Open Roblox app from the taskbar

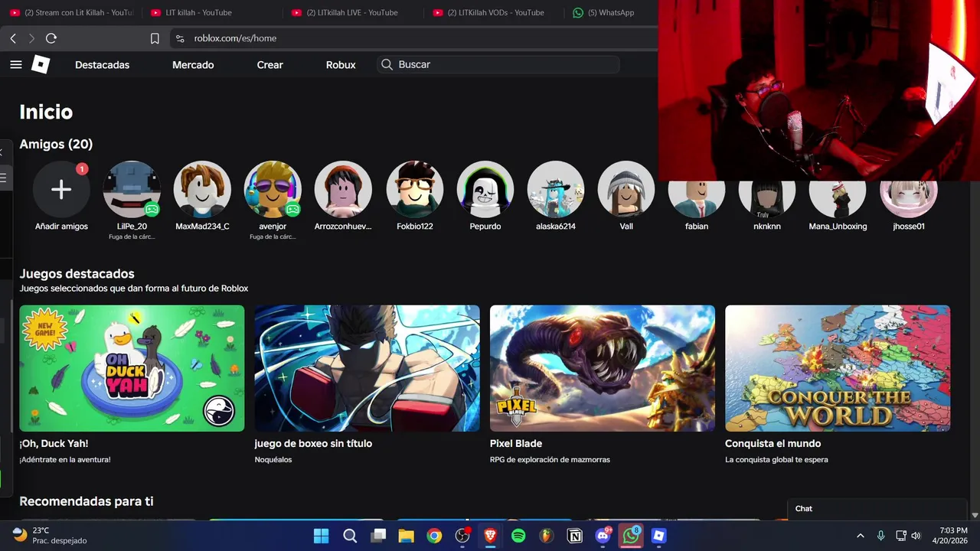coord(658,536)
